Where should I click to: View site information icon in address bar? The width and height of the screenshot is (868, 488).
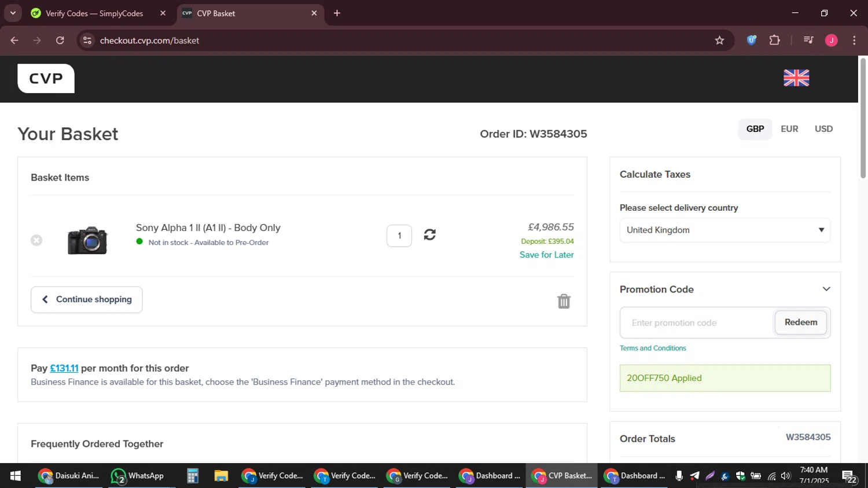(x=87, y=41)
